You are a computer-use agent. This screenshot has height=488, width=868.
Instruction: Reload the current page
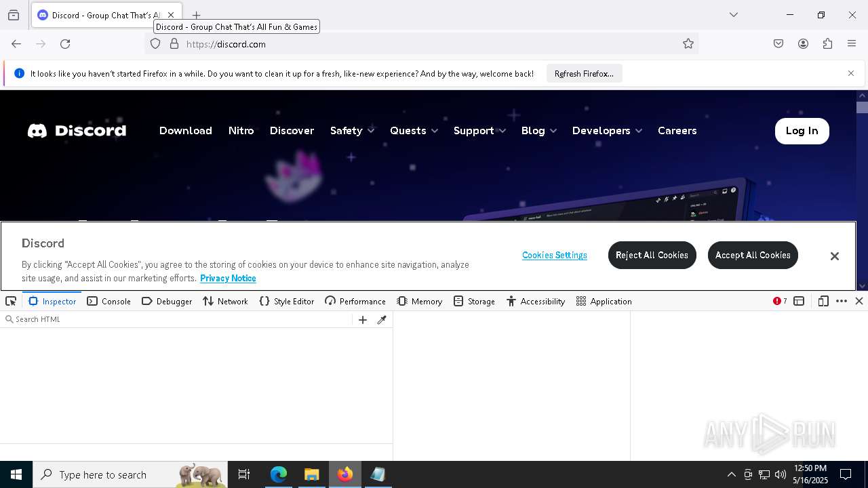[65, 44]
